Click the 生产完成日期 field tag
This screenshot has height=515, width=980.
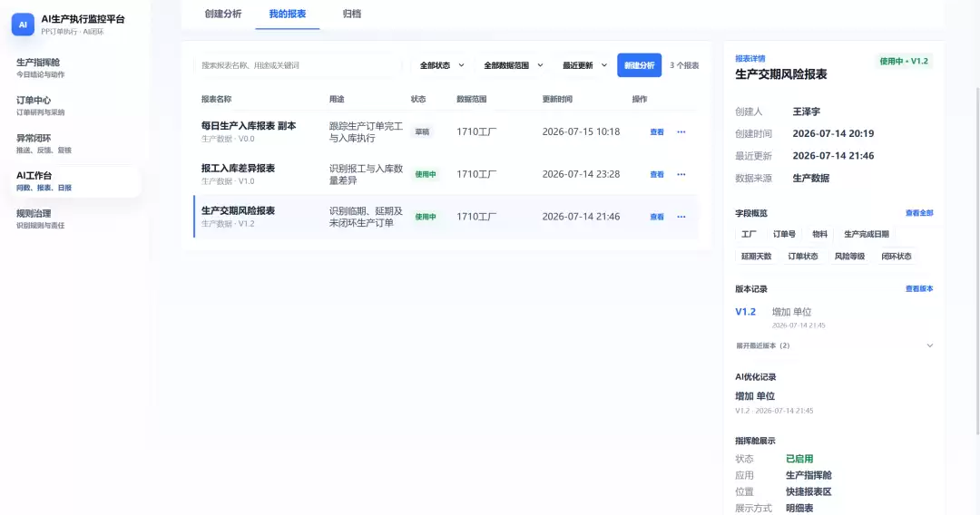(x=867, y=234)
